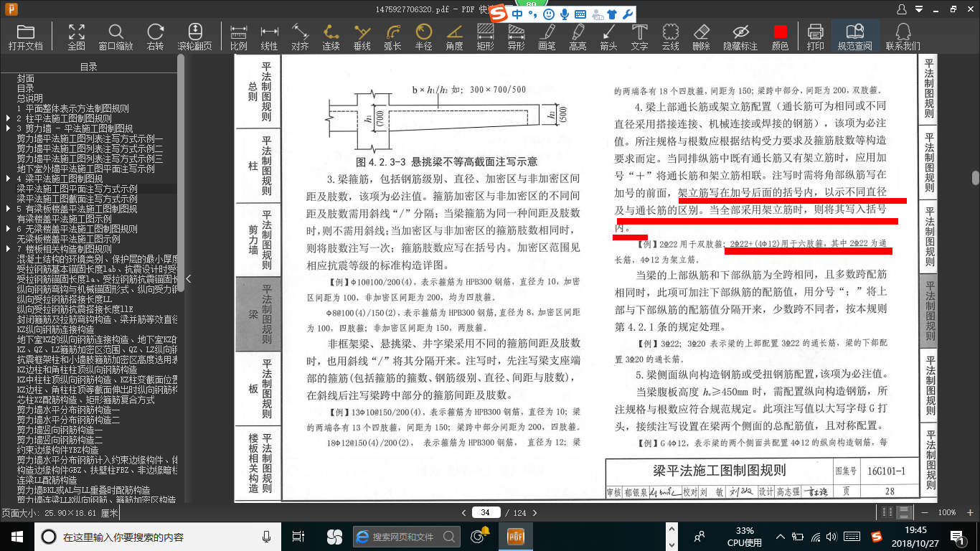Select the 画笔 pen tool
This screenshot has height=551, width=980.
pos(547,37)
